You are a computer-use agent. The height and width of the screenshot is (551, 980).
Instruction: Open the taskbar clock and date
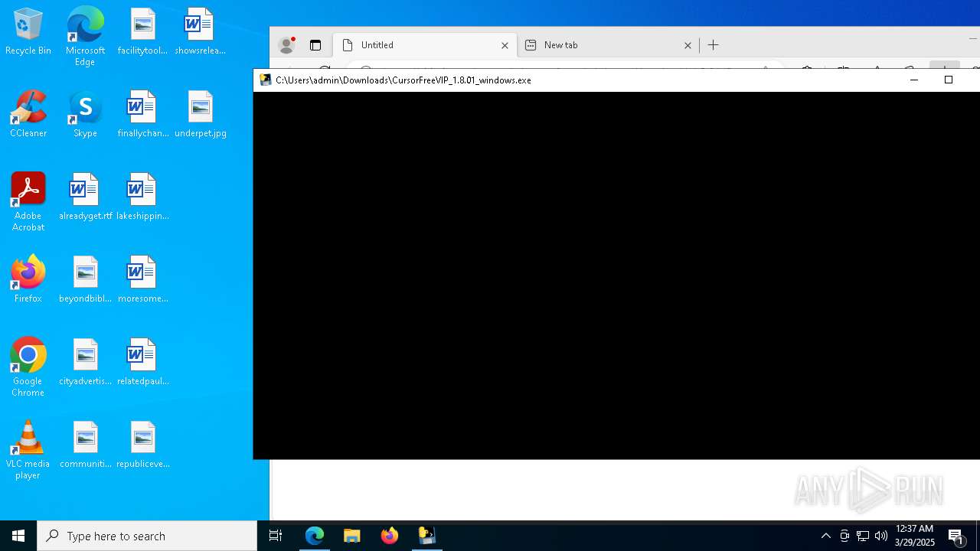915,536
